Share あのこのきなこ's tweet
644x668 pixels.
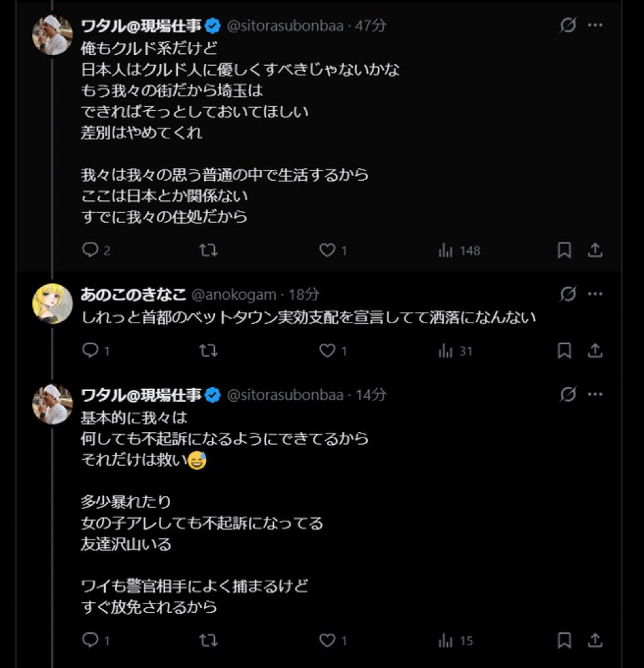[595, 351]
